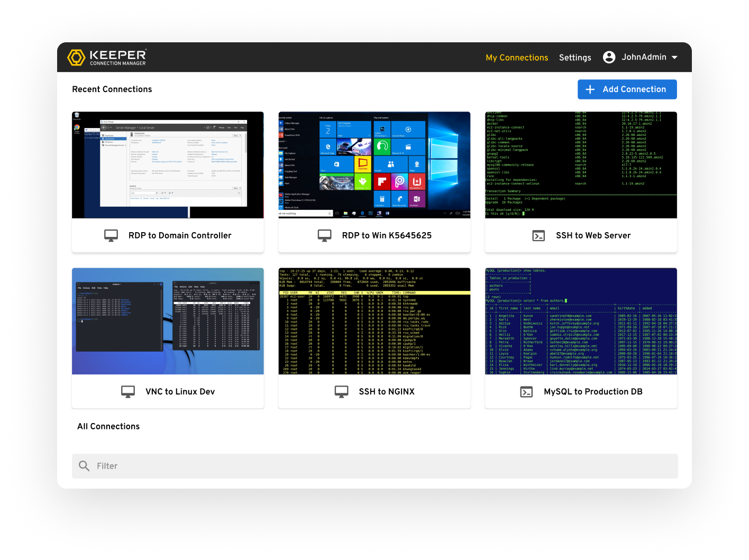The image size is (749, 560).
Task: Open MySQL to Production DB thumbnail
Action: point(581,322)
